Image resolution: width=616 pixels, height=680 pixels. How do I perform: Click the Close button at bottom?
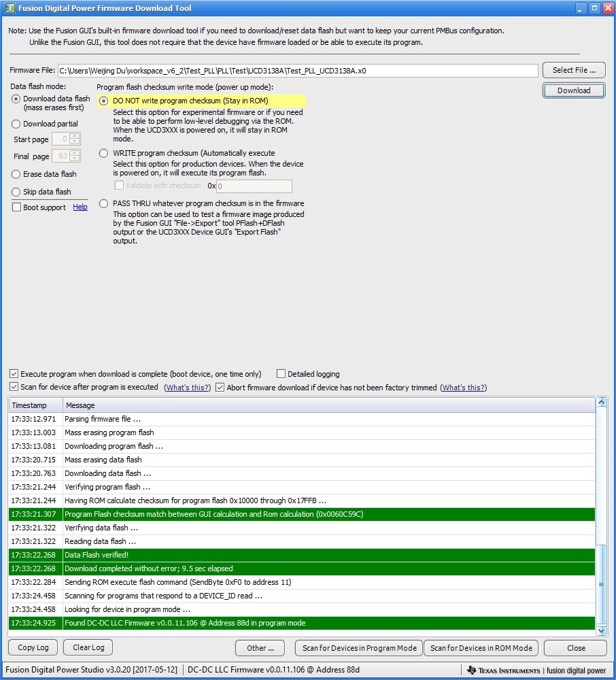[x=576, y=648]
